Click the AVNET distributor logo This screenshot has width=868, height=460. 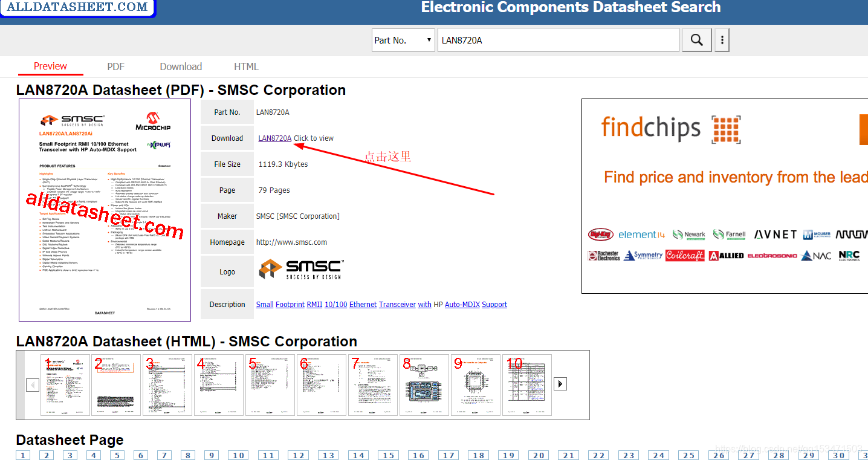(x=776, y=234)
